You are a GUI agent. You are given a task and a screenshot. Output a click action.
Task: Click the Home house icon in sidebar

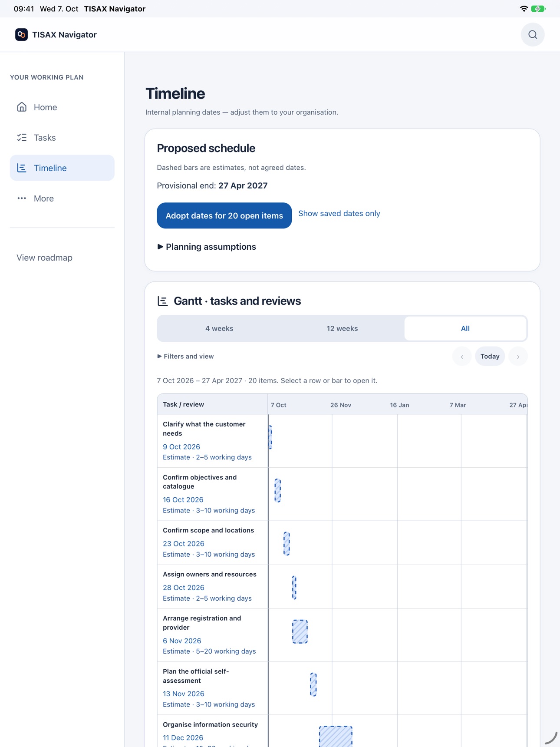[22, 107]
